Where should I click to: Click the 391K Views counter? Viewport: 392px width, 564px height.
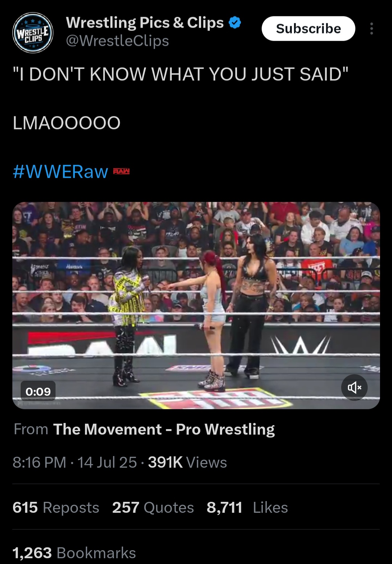(x=187, y=462)
